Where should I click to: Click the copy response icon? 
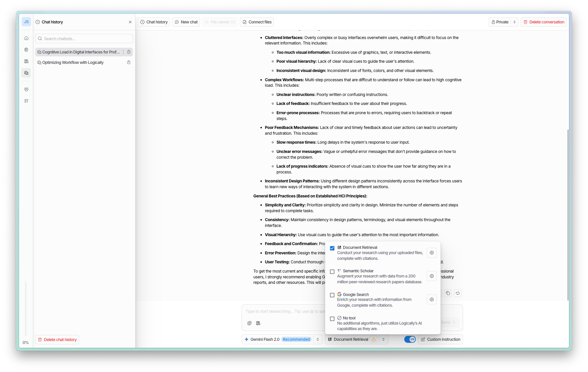(448, 293)
